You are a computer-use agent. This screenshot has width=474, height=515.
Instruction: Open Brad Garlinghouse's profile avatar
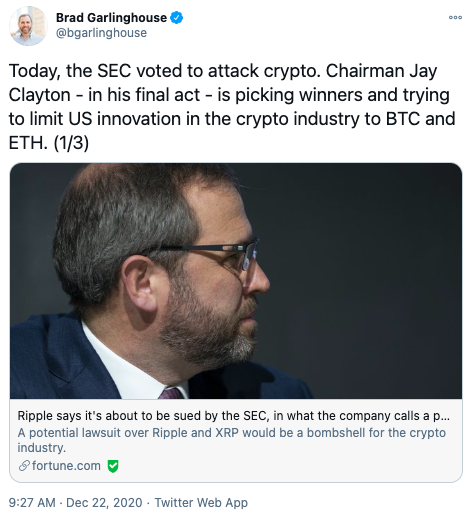[28, 26]
